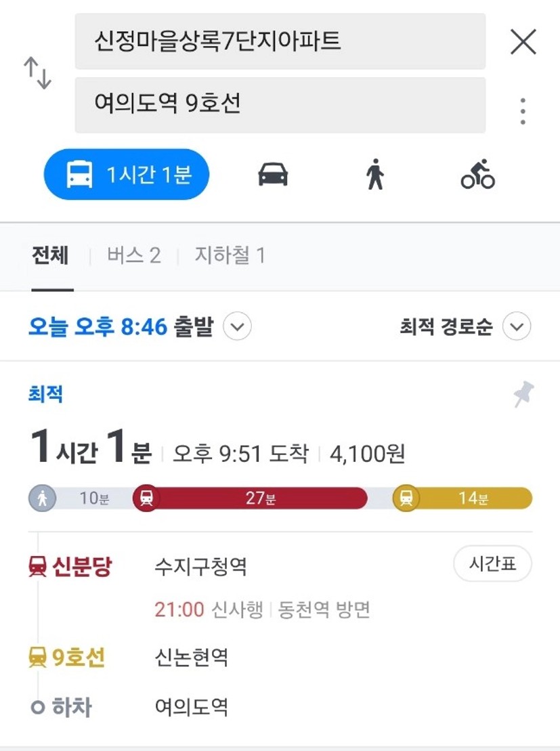This screenshot has width=560, height=751.
Task: Select the walking mode icon
Action: (375, 174)
